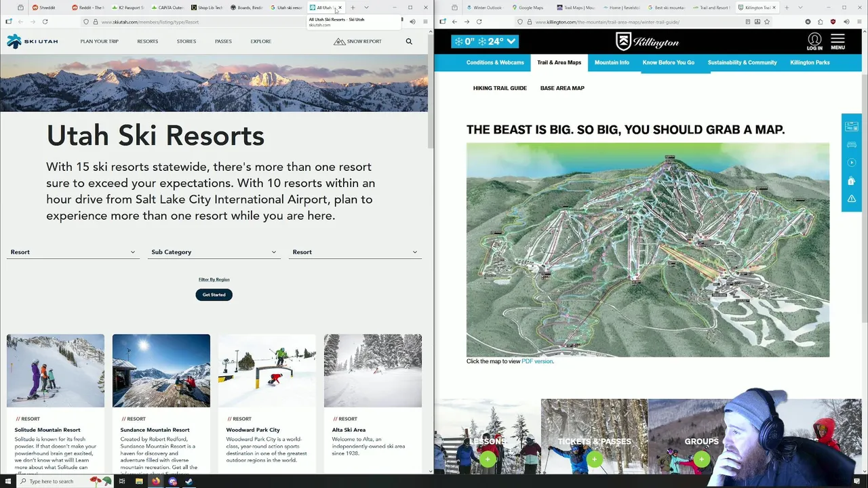Image resolution: width=868 pixels, height=488 pixels.
Task: Expand the Sub Category dropdown
Action: click(214, 252)
